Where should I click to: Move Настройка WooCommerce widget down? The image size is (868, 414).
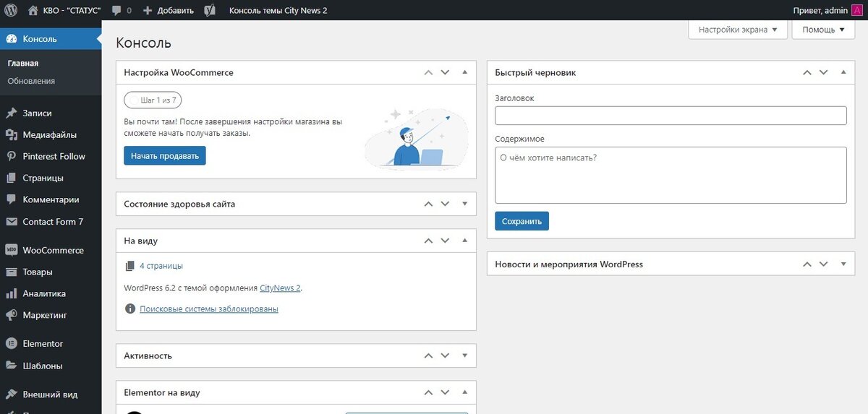pos(446,72)
